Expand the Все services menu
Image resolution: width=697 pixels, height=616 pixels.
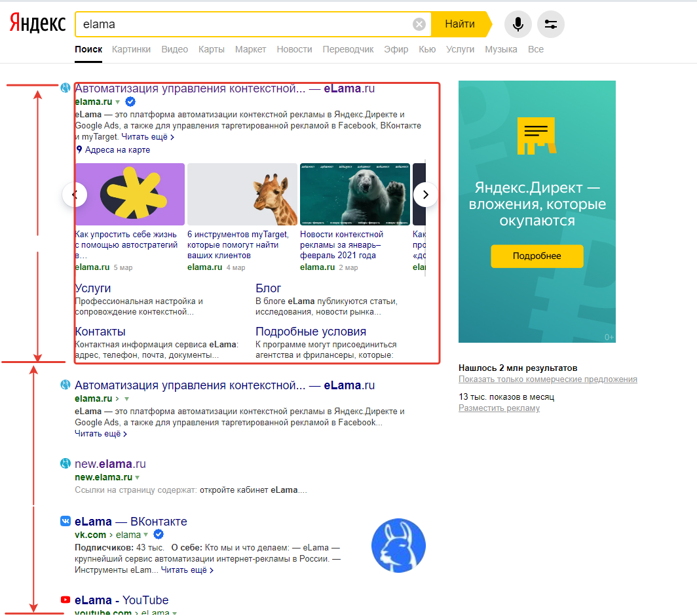click(x=536, y=49)
